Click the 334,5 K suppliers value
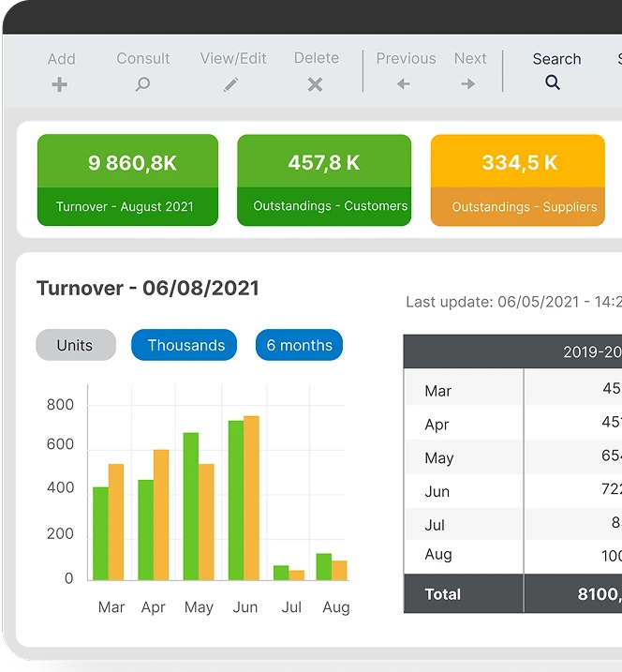The width and height of the screenshot is (622, 672). [x=520, y=162]
